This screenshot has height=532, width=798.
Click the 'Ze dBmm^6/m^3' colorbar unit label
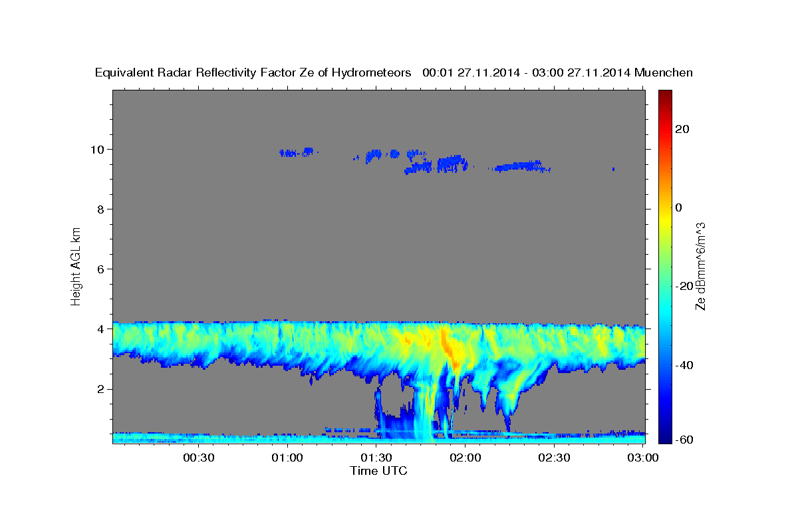(700, 266)
